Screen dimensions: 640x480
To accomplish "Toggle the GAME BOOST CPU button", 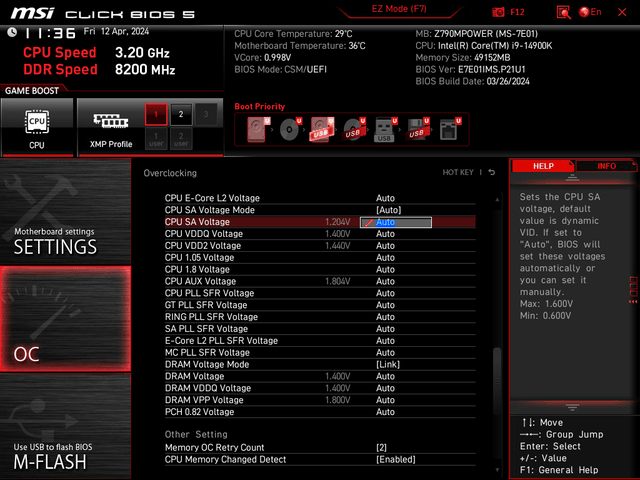I will click(x=37, y=127).
